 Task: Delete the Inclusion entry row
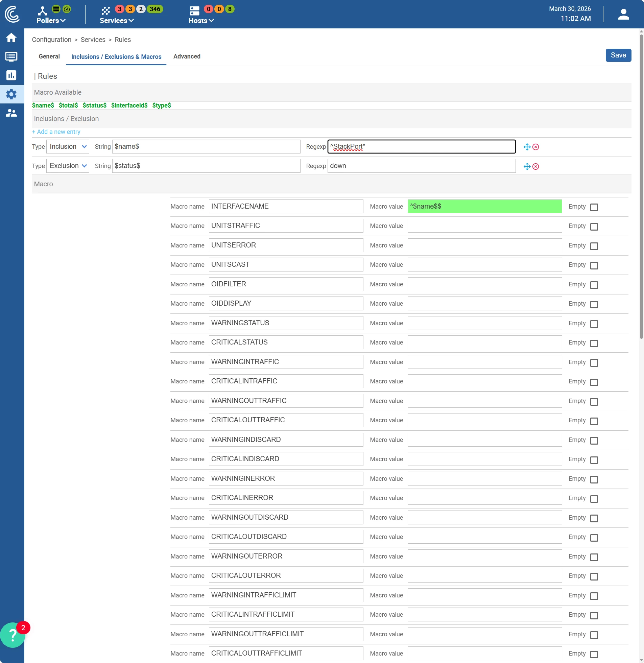[x=536, y=147]
